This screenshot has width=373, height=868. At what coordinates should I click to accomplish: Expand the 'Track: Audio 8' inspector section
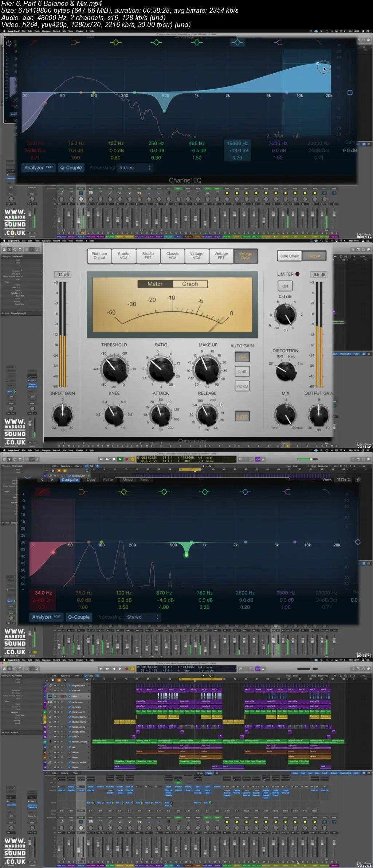tap(2, 732)
